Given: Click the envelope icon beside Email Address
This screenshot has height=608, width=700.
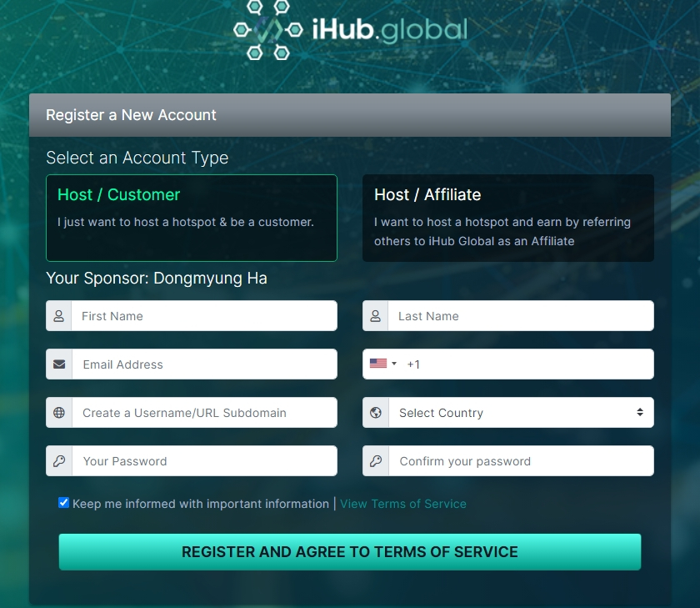Looking at the screenshot, I should pos(59,364).
